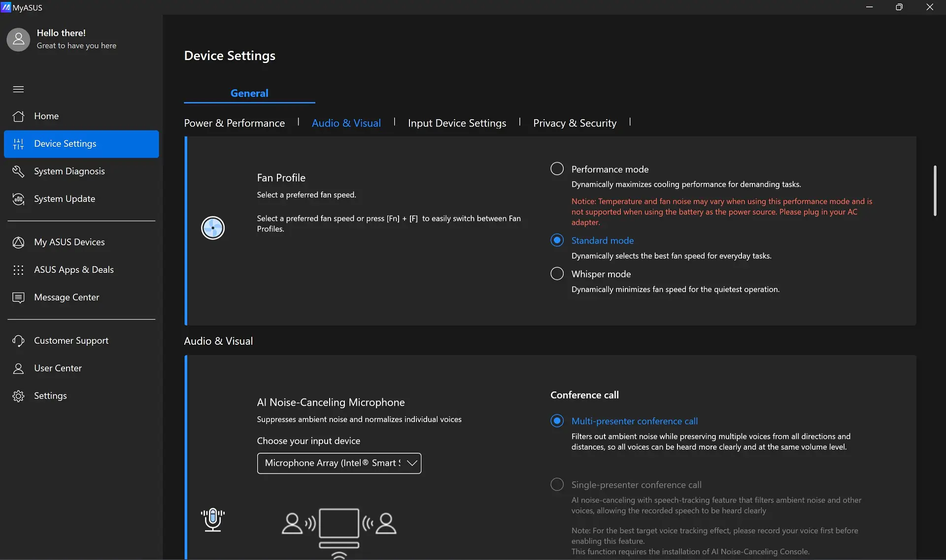Jump to Audio & Visual section
Viewport: 946px width, 560px height.
tap(346, 123)
